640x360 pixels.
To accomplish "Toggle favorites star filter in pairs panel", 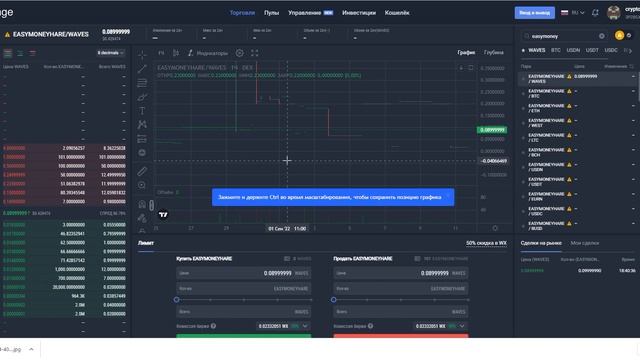I will (x=523, y=50).
